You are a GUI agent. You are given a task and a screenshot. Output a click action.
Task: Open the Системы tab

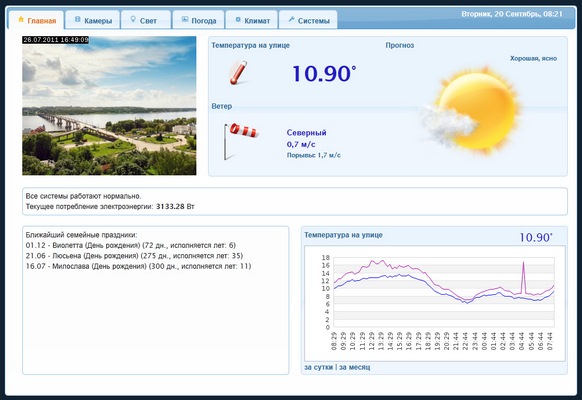308,20
